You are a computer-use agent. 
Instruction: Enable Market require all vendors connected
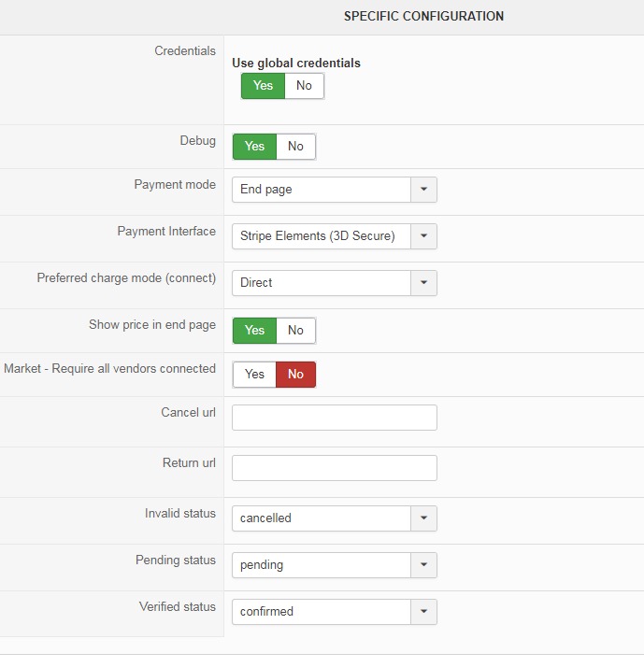pyautogui.click(x=254, y=375)
